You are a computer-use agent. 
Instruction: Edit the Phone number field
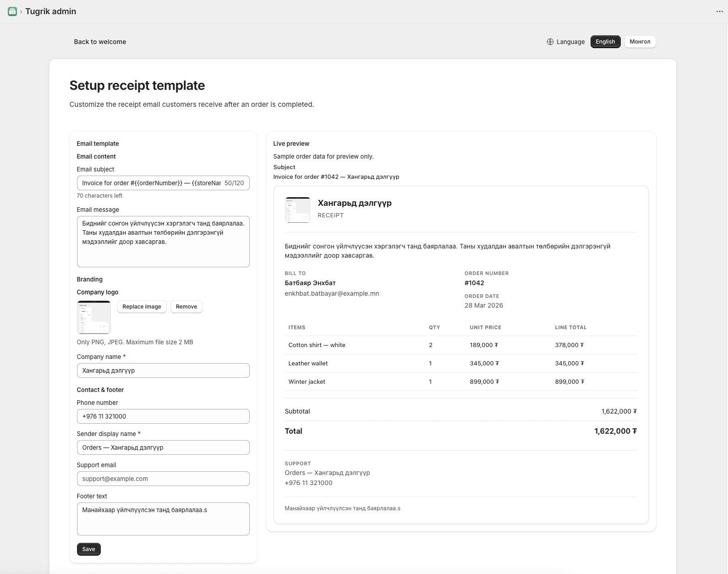tap(163, 416)
